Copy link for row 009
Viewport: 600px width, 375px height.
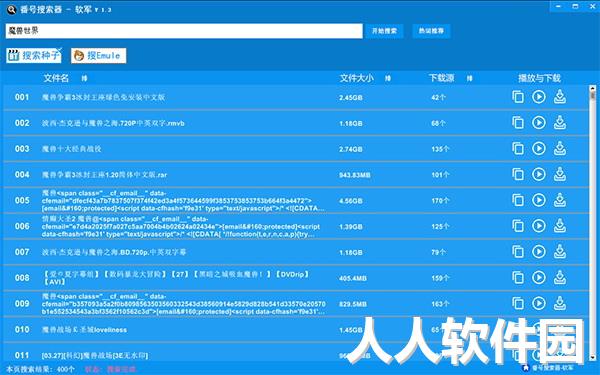[x=518, y=303]
